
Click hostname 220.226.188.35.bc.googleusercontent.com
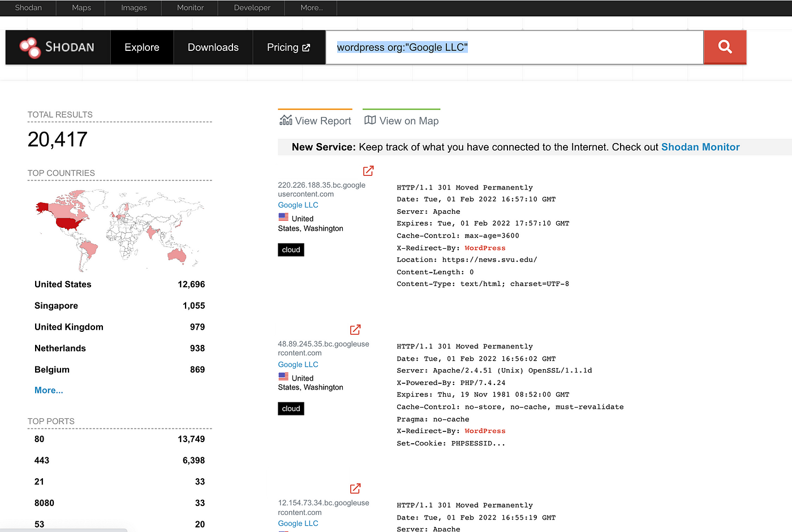[321, 189]
